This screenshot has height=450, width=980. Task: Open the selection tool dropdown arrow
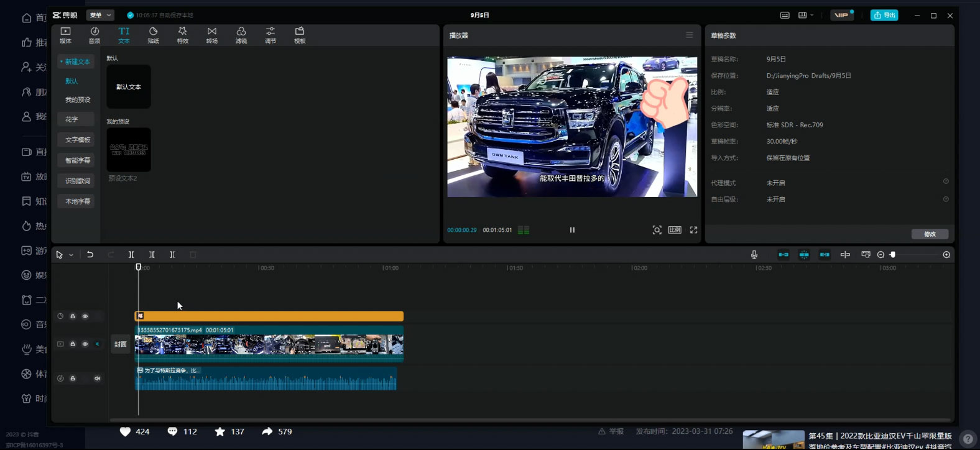point(72,255)
